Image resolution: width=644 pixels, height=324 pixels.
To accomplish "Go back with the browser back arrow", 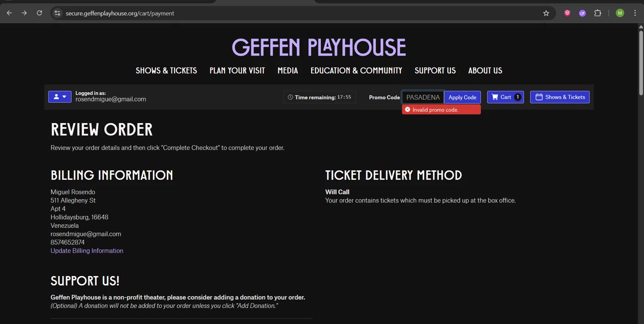I will tap(9, 13).
